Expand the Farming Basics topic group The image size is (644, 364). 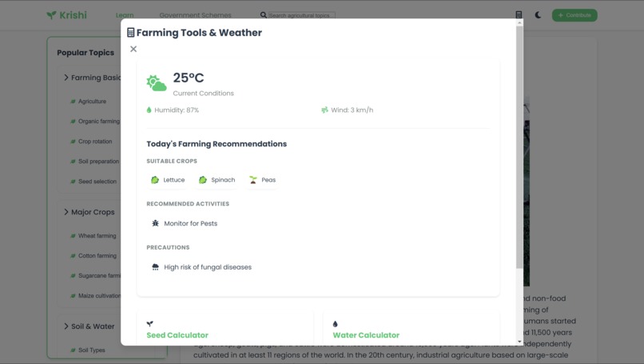[x=93, y=78]
